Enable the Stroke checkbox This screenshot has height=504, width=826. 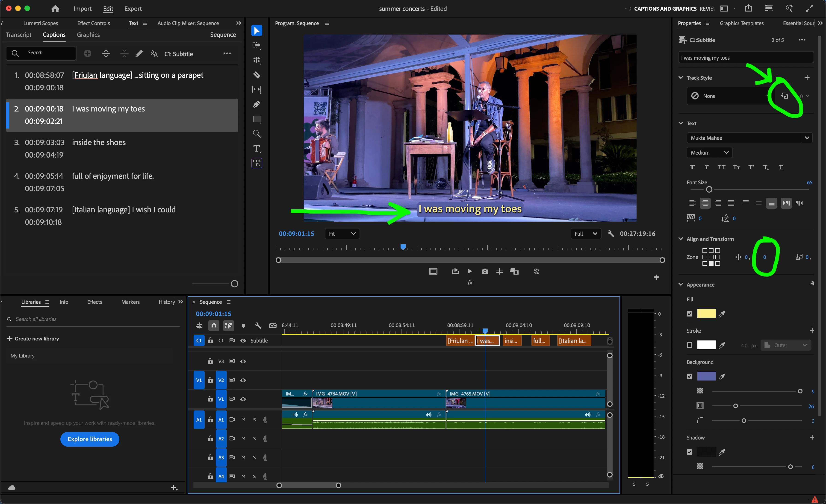689,345
